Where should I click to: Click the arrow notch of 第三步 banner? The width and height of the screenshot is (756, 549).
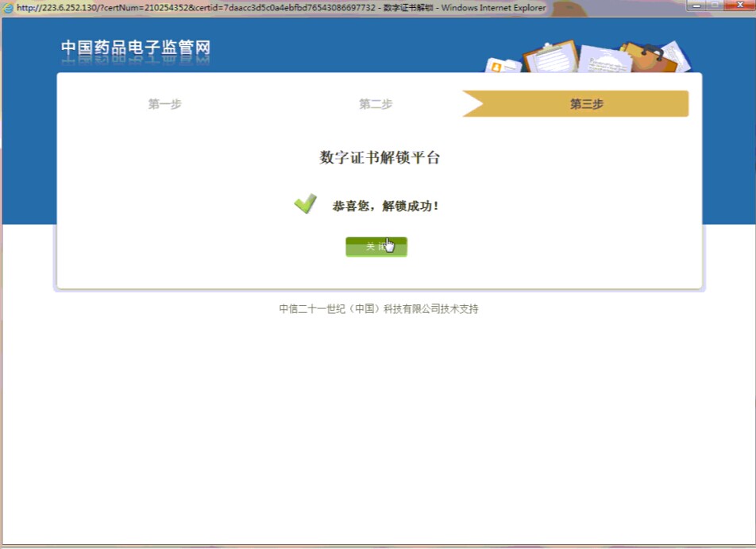pyautogui.click(x=473, y=104)
